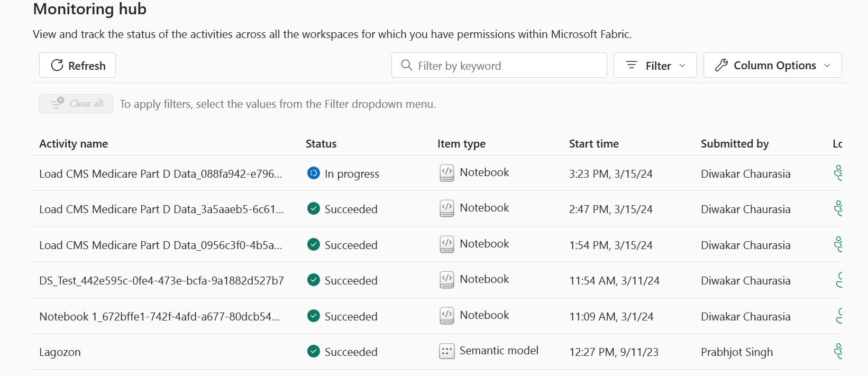Click start time 12:27 PM, 9/11/23

[614, 352]
